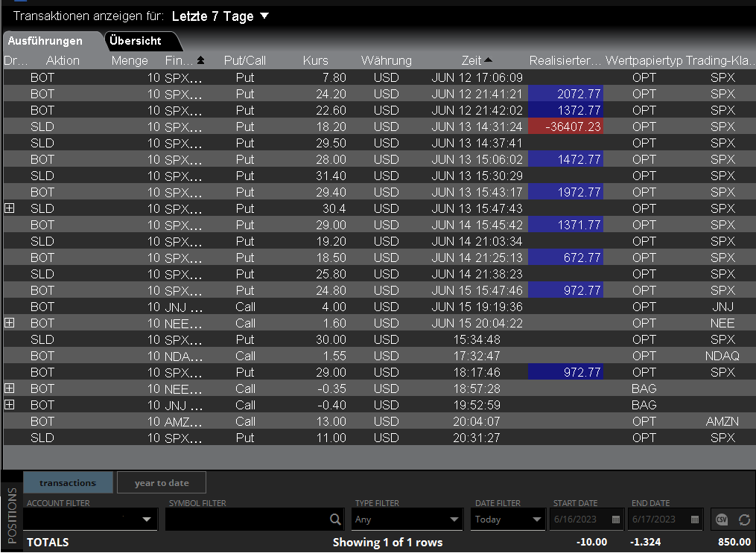Open the Type Filter dropdown showing Any

click(x=454, y=520)
